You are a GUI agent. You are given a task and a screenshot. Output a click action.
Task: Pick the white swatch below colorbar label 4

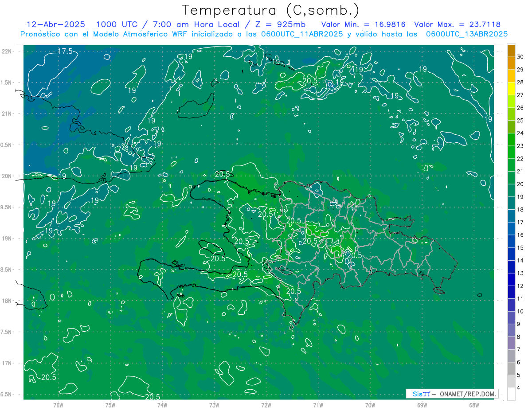point(511,394)
